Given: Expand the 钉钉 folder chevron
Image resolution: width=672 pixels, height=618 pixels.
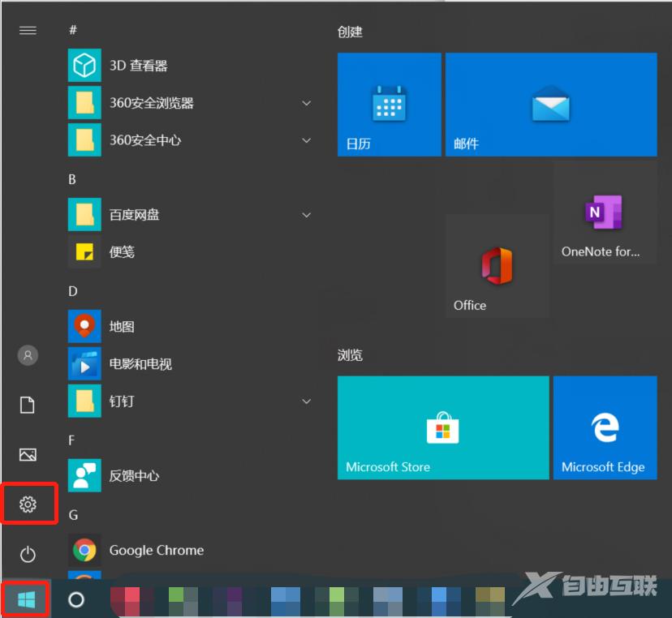Looking at the screenshot, I should pos(307,401).
